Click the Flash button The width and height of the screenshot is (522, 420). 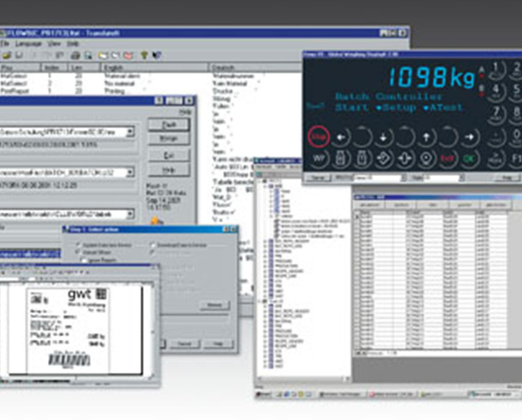[169, 125]
